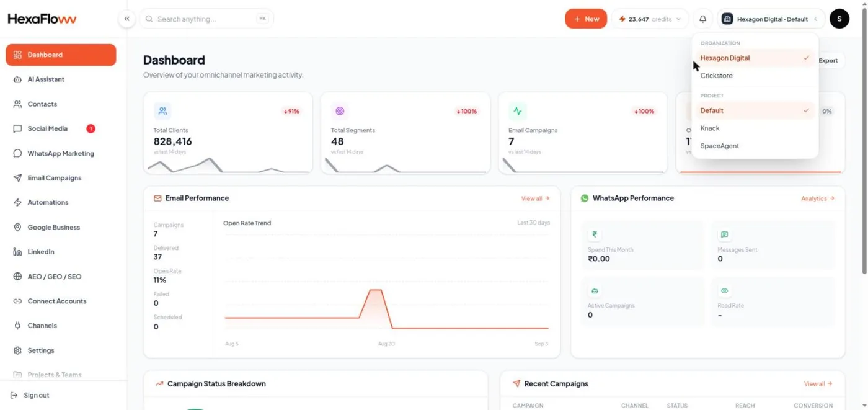Image resolution: width=868 pixels, height=410 pixels.
Task: Click the Active Campaigns bot icon
Action: pos(595,290)
